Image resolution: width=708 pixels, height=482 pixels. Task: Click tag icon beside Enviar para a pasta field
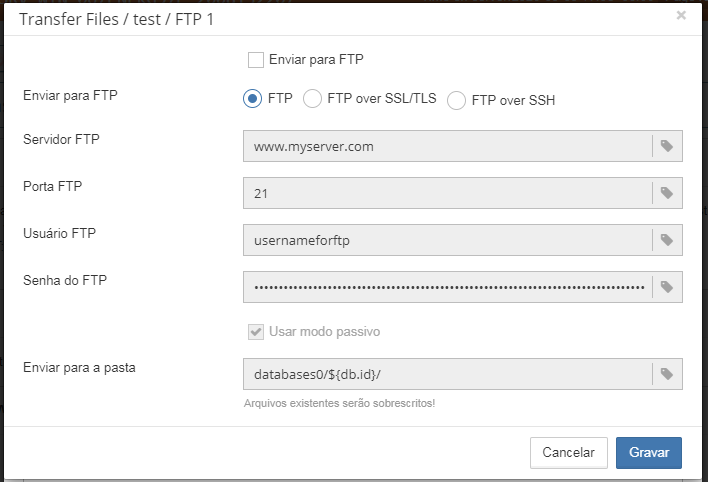click(667, 374)
